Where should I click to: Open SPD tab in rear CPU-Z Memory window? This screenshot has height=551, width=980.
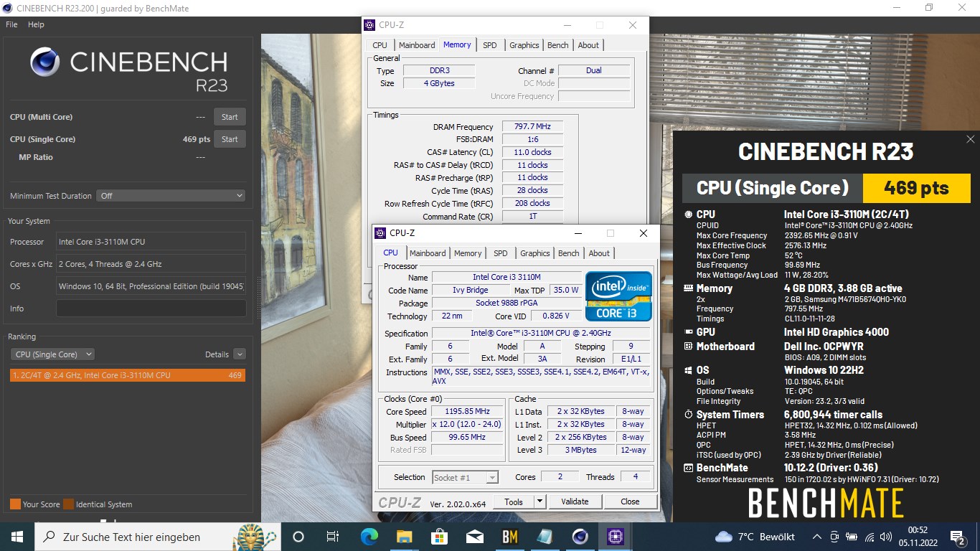click(x=489, y=45)
